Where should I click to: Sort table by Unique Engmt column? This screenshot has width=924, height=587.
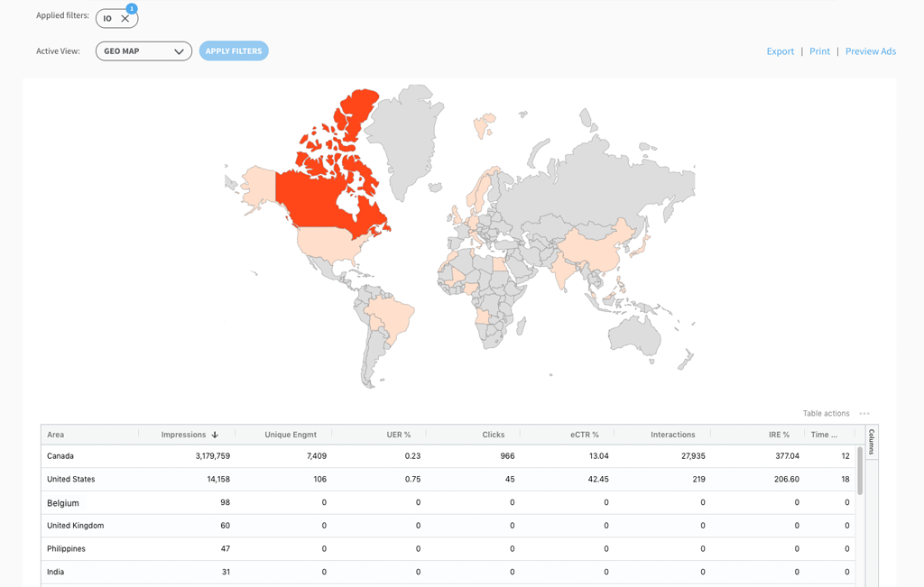point(291,435)
